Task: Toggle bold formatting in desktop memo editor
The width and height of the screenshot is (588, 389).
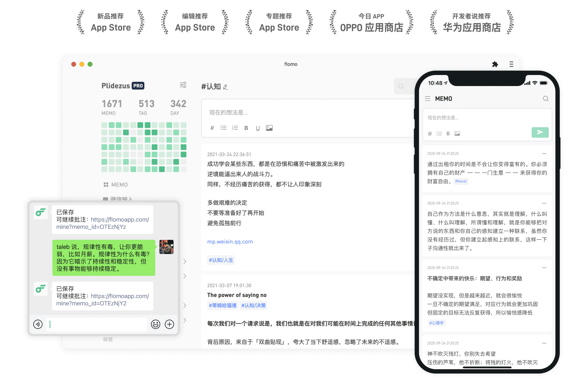Action: [246, 128]
